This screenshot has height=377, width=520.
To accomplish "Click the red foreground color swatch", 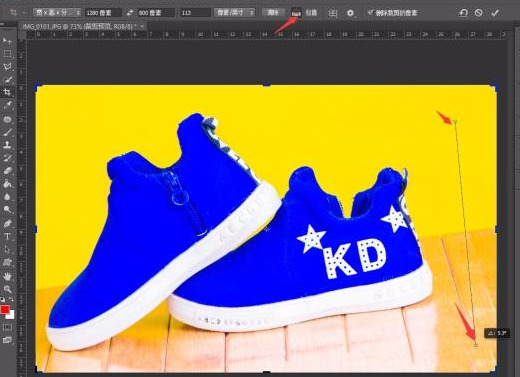I will click(x=5, y=310).
